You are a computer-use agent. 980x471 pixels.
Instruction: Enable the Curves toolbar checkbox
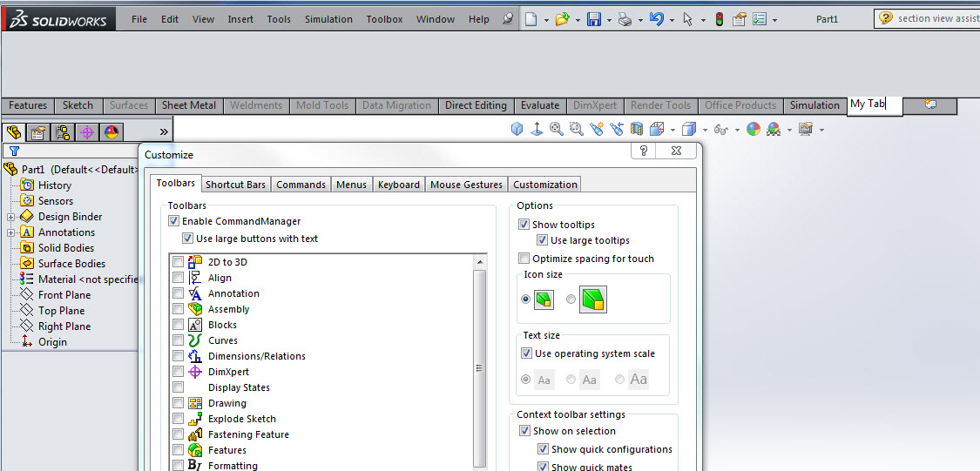point(178,340)
